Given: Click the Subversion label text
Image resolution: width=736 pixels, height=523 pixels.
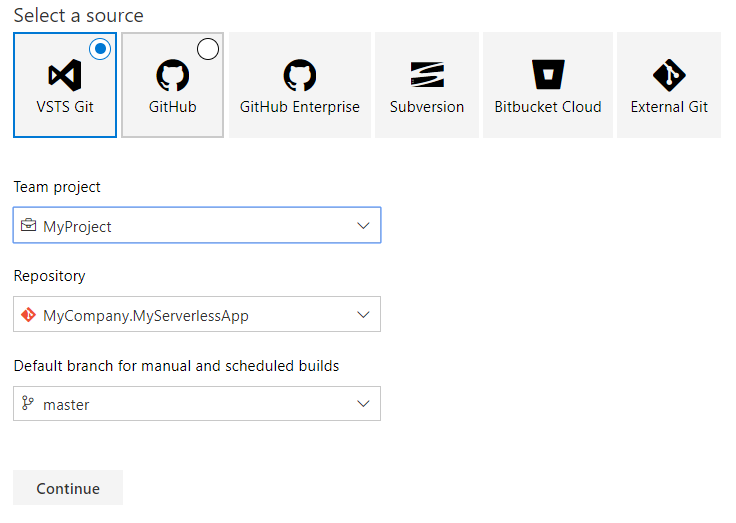Looking at the screenshot, I should tap(427, 107).
